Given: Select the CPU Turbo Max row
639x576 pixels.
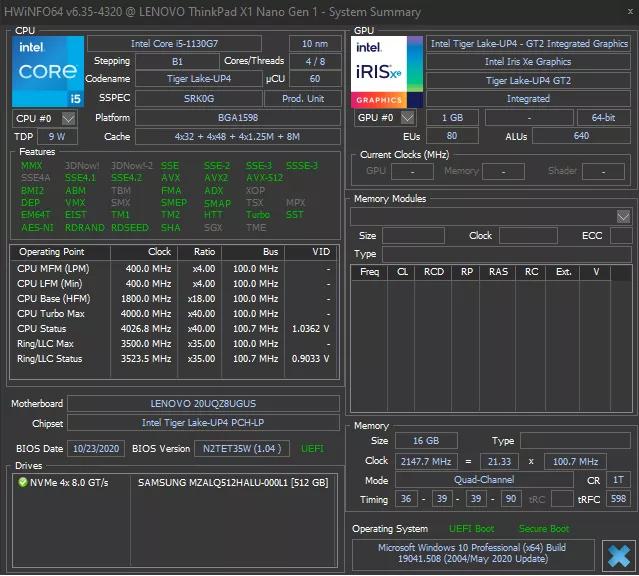Looking at the screenshot, I should [x=174, y=314].
